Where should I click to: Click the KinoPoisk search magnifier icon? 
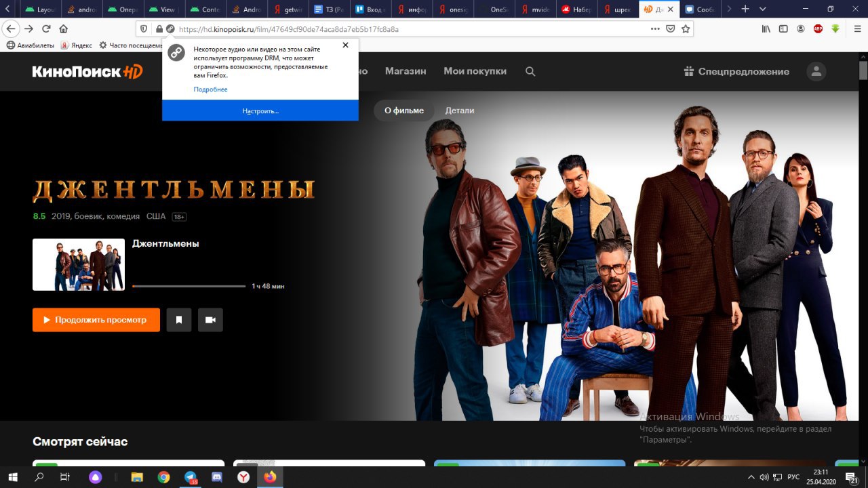[x=530, y=71]
